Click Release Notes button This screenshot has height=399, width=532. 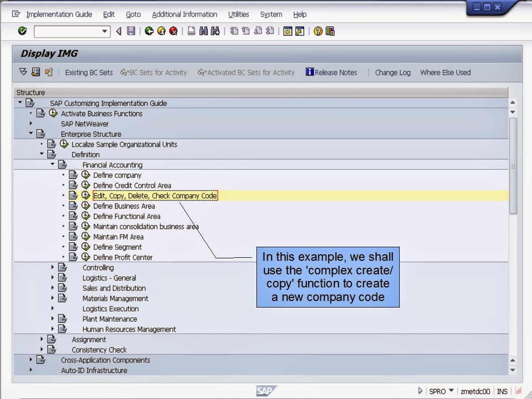click(x=331, y=72)
